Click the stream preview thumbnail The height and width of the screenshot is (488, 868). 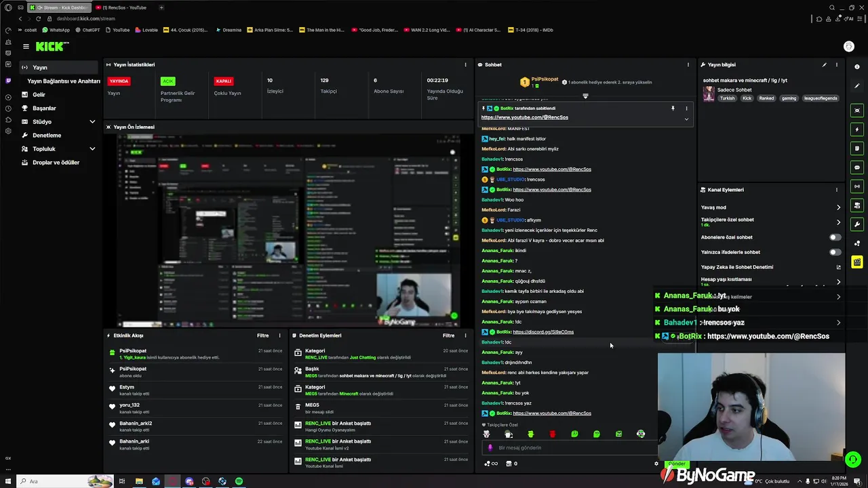288,230
